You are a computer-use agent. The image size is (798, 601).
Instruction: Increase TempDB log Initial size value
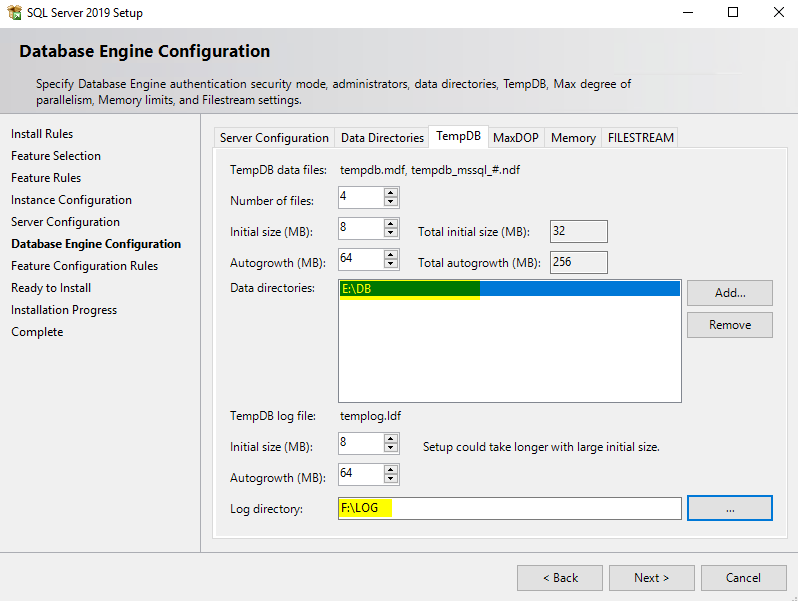pyautogui.click(x=391, y=438)
